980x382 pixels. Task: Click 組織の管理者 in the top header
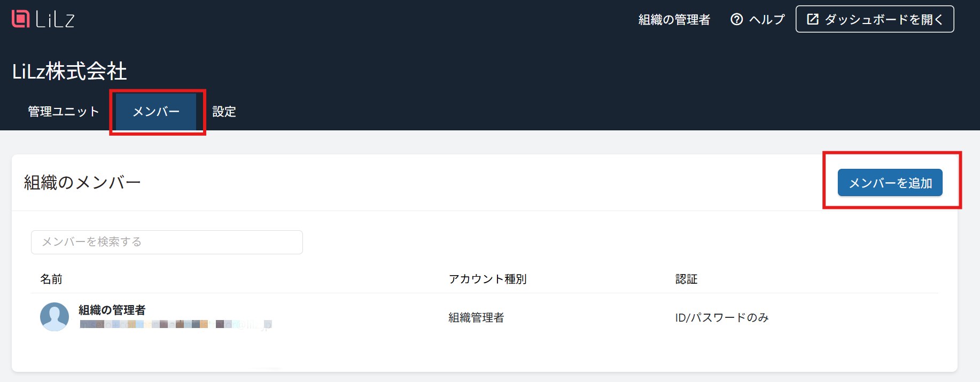click(x=674, y=20)
